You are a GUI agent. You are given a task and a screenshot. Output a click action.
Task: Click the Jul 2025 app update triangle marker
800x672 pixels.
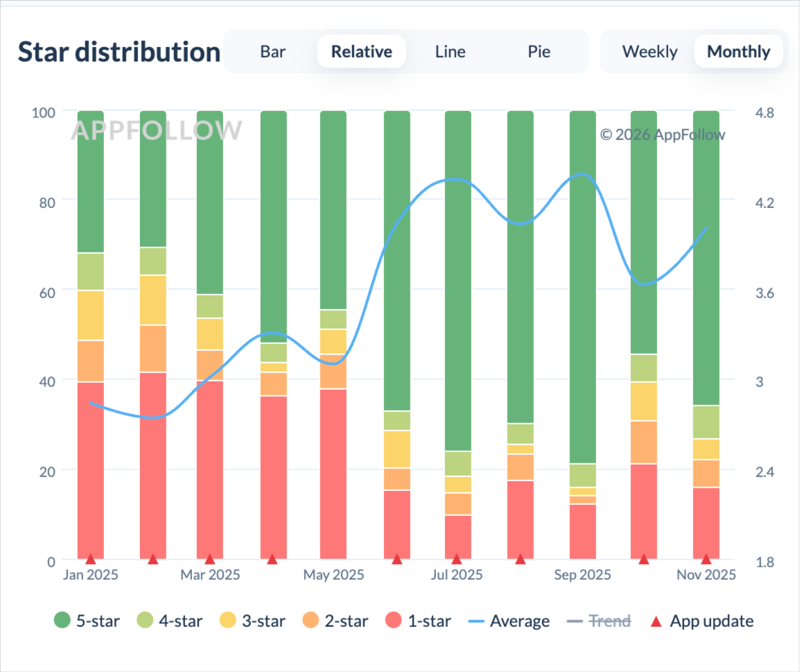pyautogui.click(x=457, y=559)
